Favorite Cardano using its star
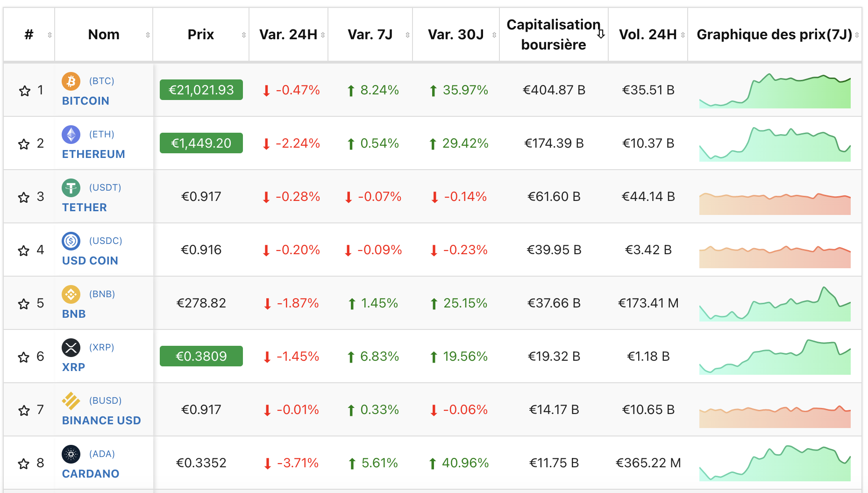The height and width of the screenshot is (493, 868). pos(23,464)
